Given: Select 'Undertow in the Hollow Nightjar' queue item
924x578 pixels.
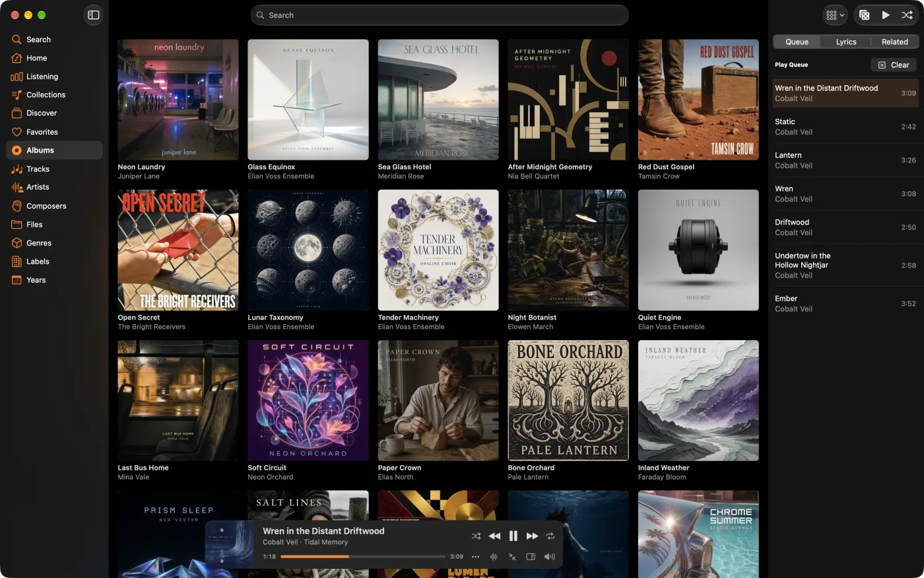Looking at the screenshot, I should pyautogui.click(x=845, y=266).
